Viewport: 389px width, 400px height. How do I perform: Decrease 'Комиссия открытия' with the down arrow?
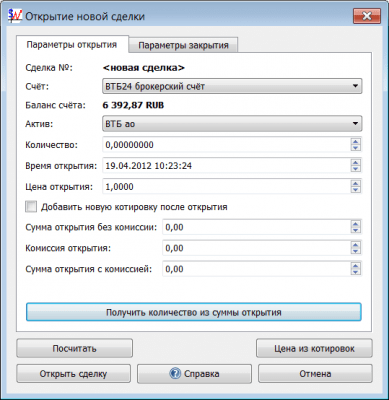[x=356, y=251]
